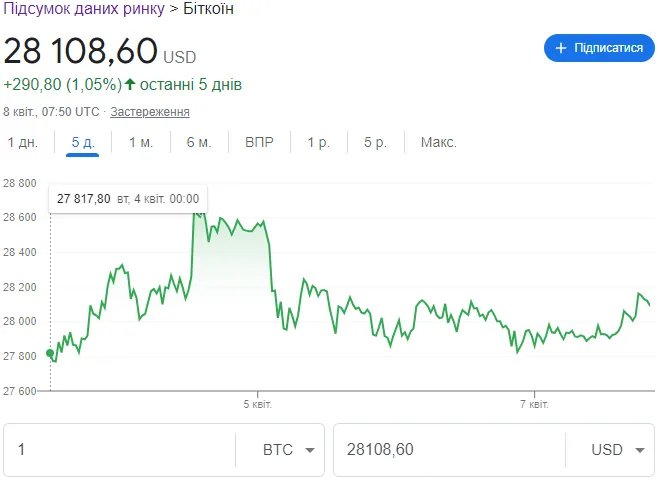This screenshot has width=659, height=490.
Task: Click the 7 квіт. date marker on chart axis
Action: (535, 404)
